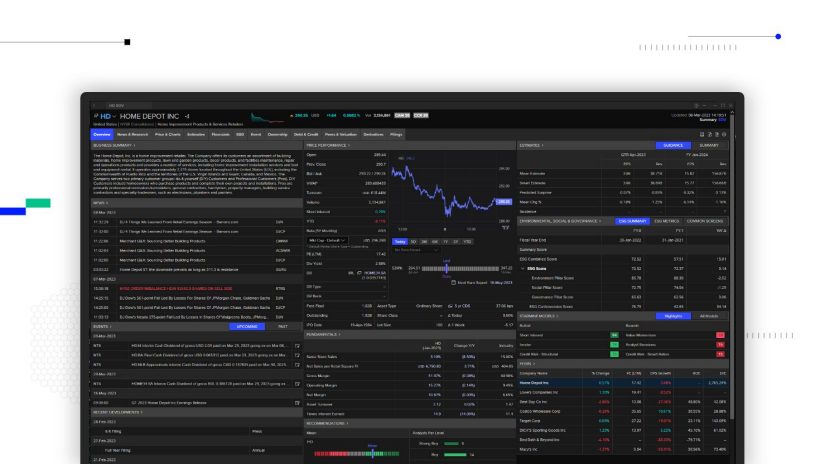The height and width of the screenshot is (464, 825).
Task: Open the Home Depot ST downside resistance headline
Action: pyautogui.click(x=179, y=270)
